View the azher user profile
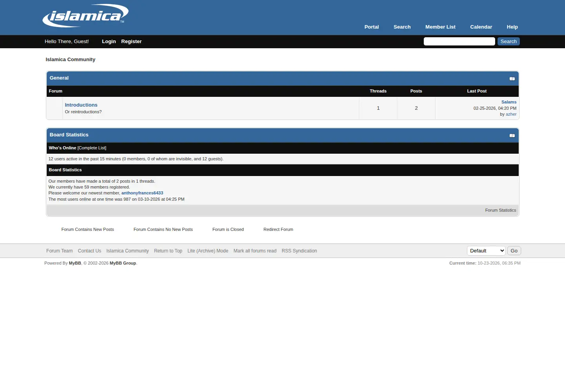 tap(511, 114)
